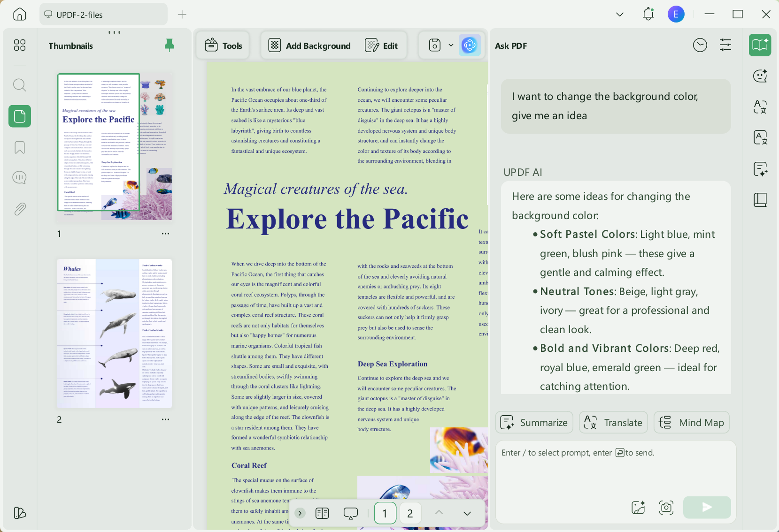Go to the Home screen icon

pyautogui.click(x=20, y=14)
